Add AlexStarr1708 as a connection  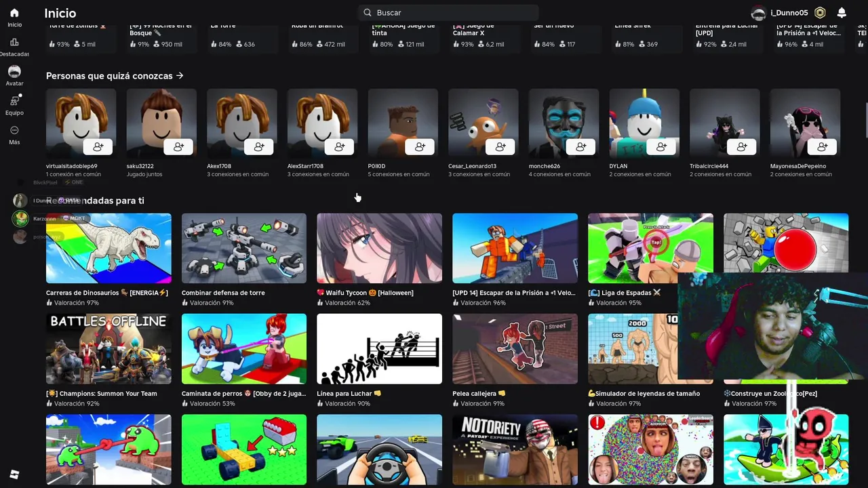point(340,146)
